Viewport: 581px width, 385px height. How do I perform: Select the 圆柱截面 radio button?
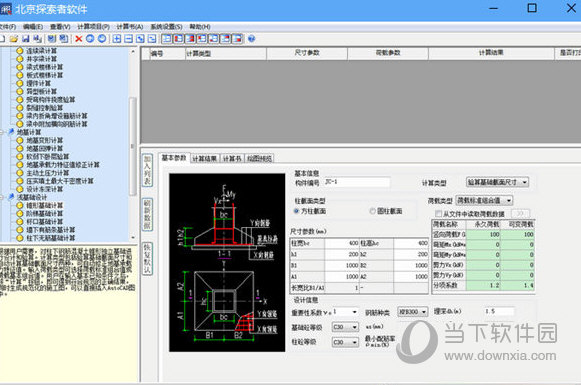click(x=372, y=211)
